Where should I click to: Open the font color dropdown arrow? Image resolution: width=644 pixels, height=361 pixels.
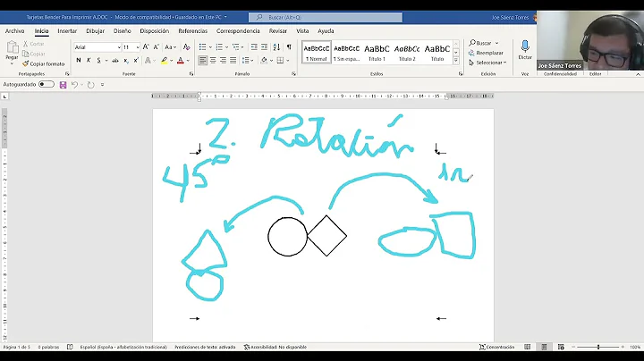click(x=188, y=61)
